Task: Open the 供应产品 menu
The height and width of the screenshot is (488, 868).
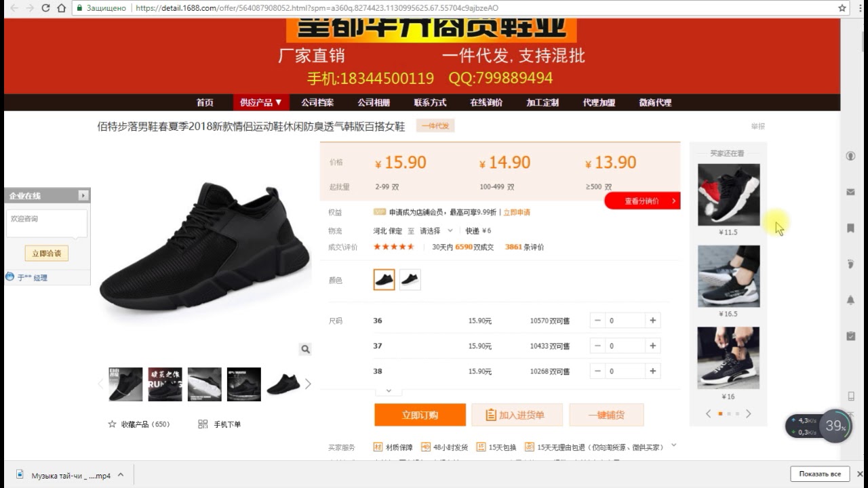Action: pos(261,102)
